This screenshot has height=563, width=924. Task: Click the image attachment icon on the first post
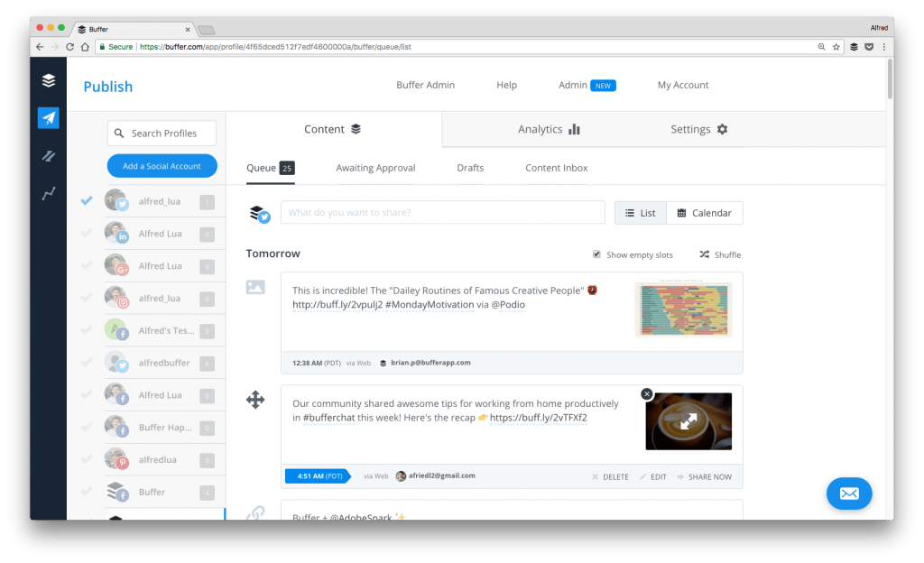[254, 286]
